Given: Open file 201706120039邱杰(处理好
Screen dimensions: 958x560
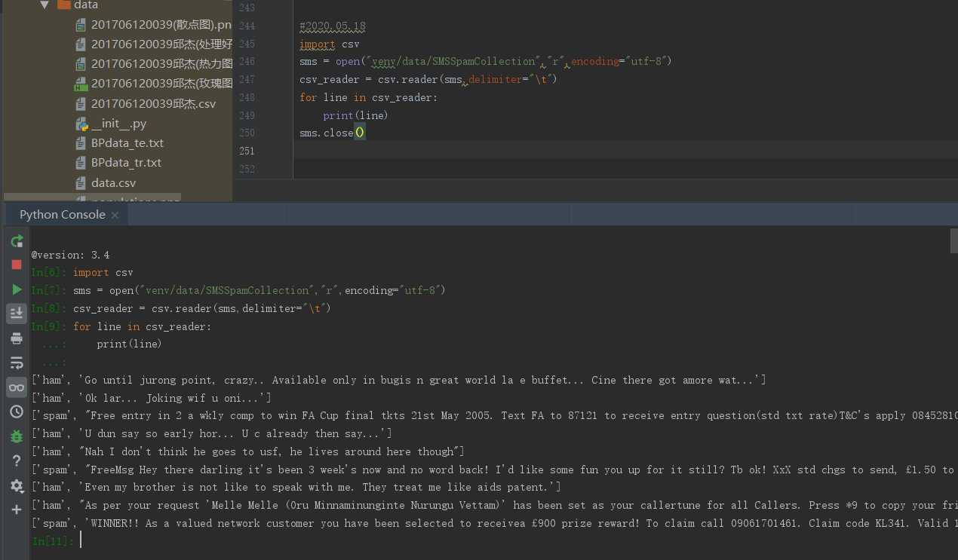Looking at the screenshot, I should tap(162, 44).
